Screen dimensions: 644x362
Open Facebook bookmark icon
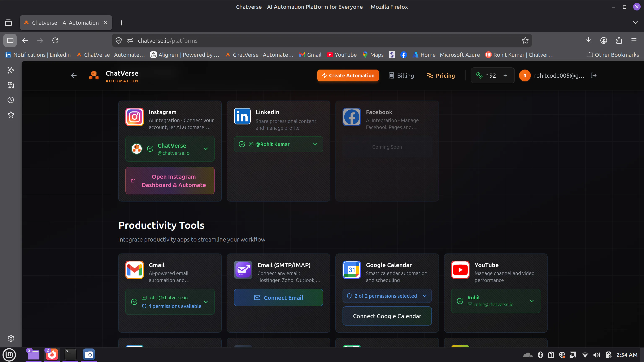(403, 55)
